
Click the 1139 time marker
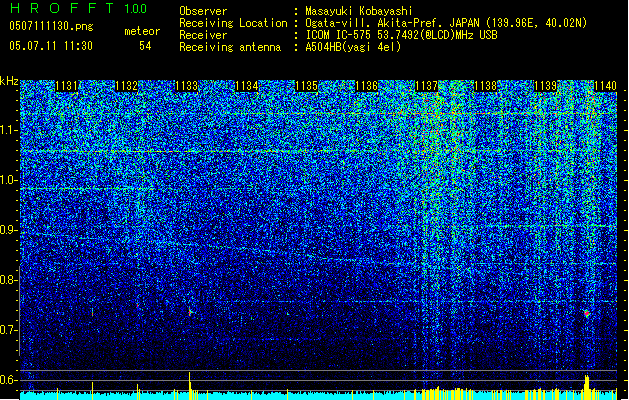pyautogui.click(x=546, y=86)
